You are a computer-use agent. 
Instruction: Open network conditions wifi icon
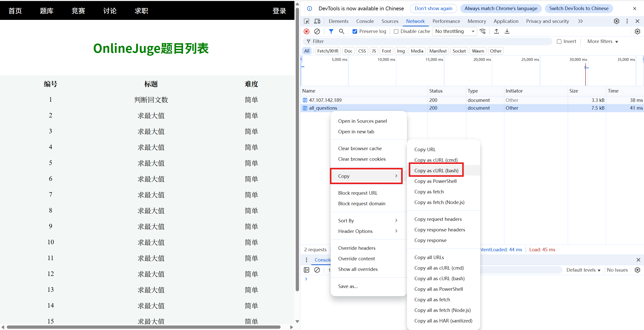[483, 31]
